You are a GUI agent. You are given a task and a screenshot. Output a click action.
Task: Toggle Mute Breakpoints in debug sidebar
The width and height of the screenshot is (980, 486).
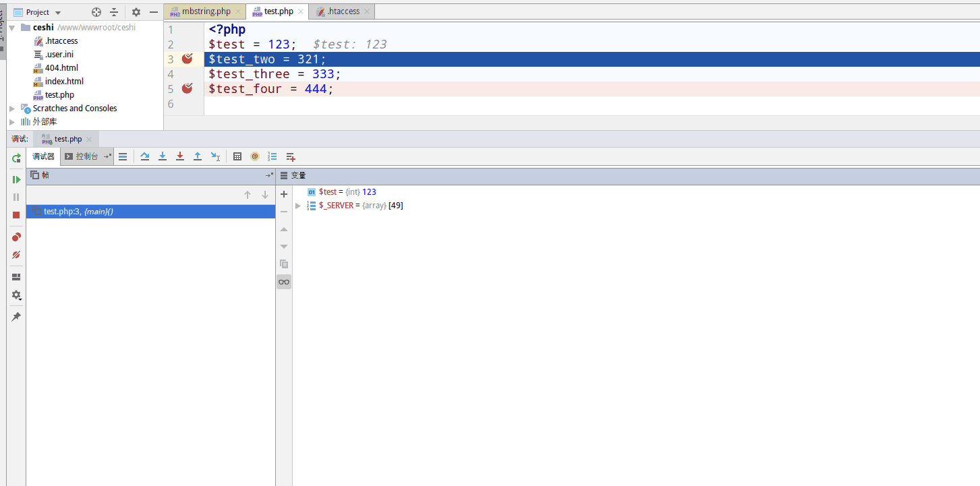click(x=16, y=255)
